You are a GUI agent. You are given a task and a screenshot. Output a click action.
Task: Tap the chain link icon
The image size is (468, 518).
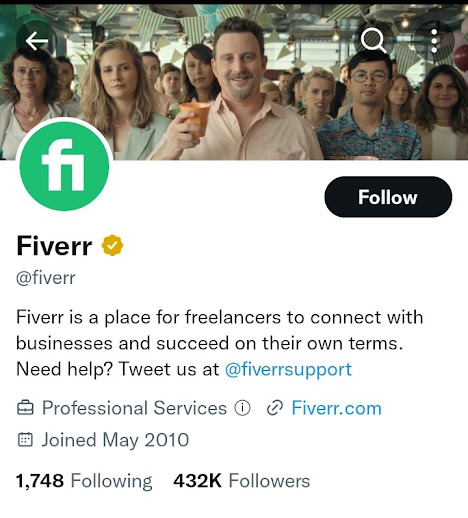(x=275, y=408)
